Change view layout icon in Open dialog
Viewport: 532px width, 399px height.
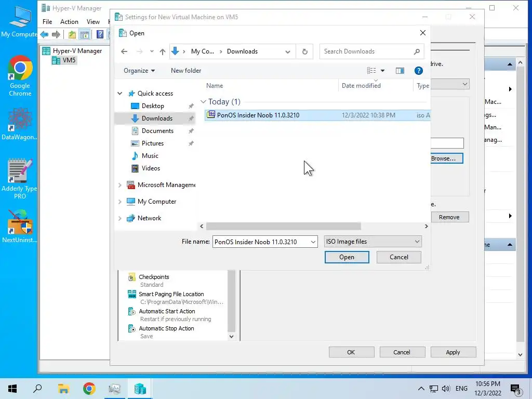click(x=371, y=71)
